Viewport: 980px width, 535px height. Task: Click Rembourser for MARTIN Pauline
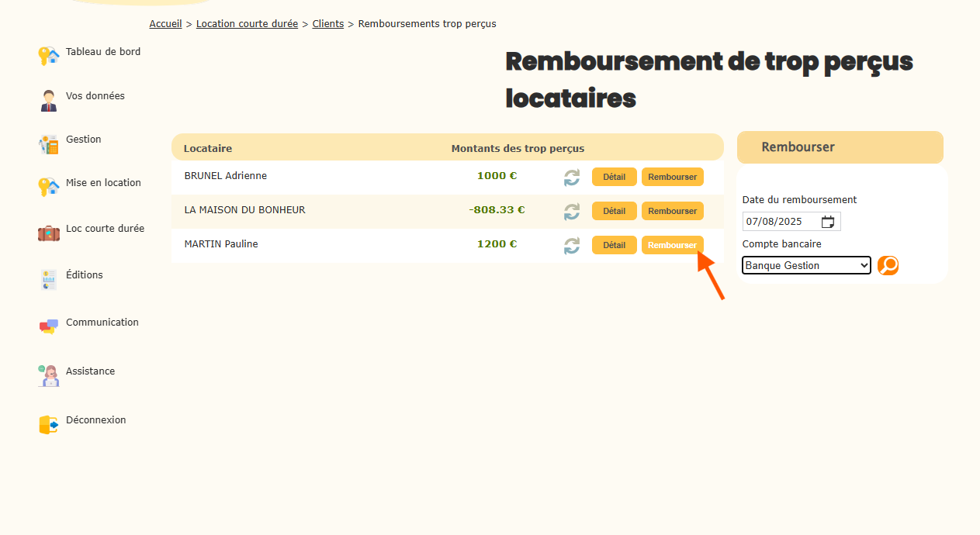point(673,245)
